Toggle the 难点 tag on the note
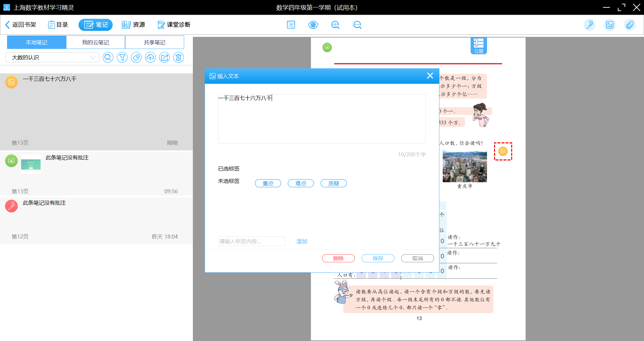 (301, 183)
